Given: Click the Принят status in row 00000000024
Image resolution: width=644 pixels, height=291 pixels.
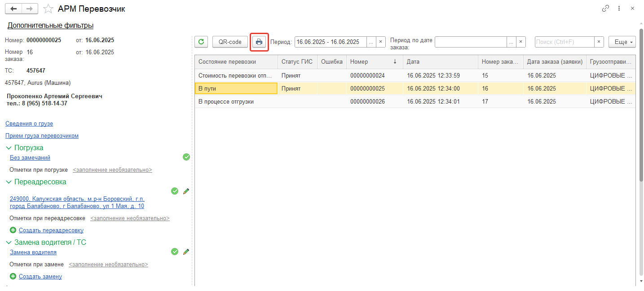Looking at the screenshot, I should tap(297, 75).
